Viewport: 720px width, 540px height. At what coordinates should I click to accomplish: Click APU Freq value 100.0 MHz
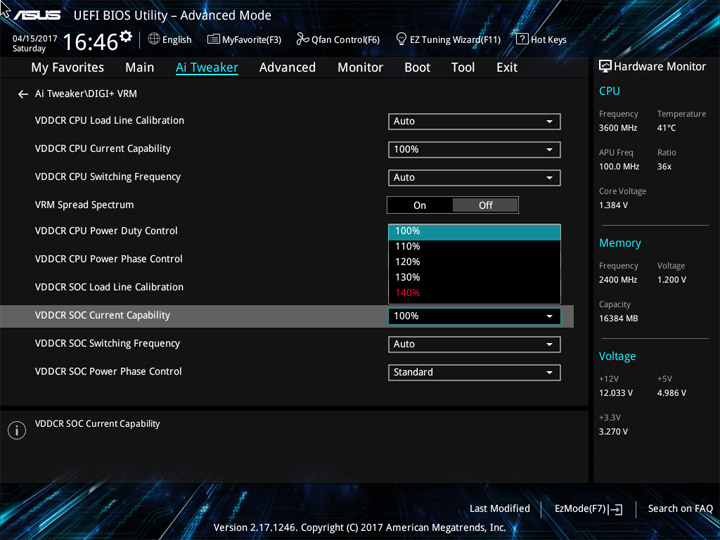pyautogui.click(x=619, y=166)
